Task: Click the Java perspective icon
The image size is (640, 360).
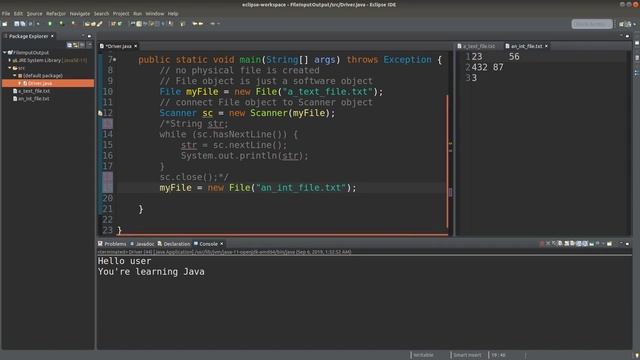Action: (x=629, y=24)
